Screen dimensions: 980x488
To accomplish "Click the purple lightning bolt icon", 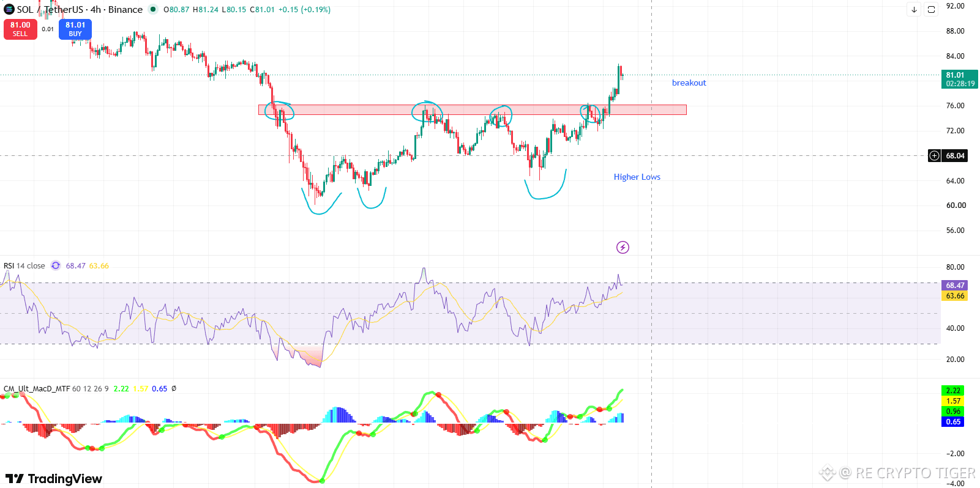I will (623, 247).
